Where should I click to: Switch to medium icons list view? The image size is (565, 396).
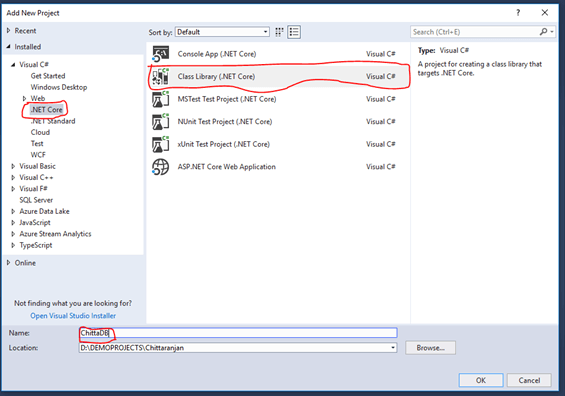pos(294,32)
